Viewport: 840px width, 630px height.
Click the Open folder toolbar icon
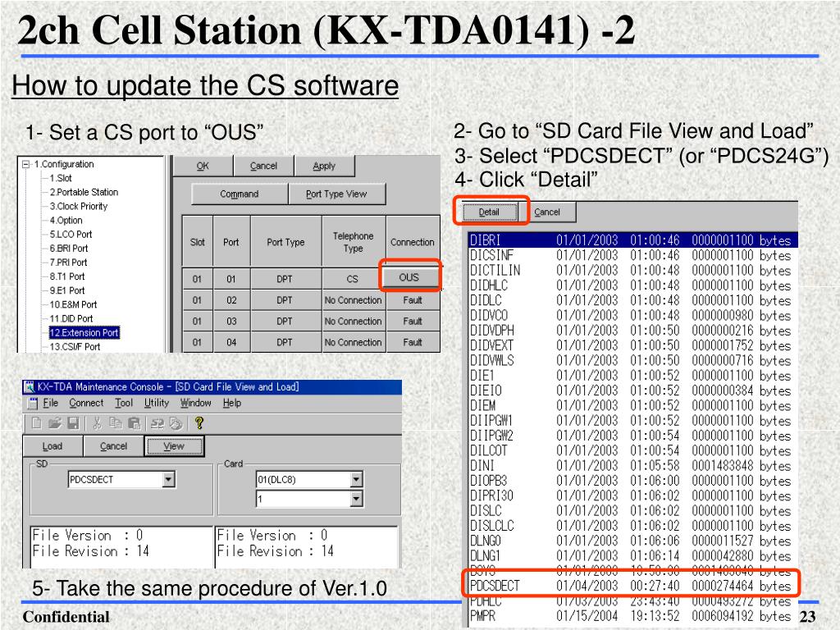pyautogui.click(x=55, y=423)
